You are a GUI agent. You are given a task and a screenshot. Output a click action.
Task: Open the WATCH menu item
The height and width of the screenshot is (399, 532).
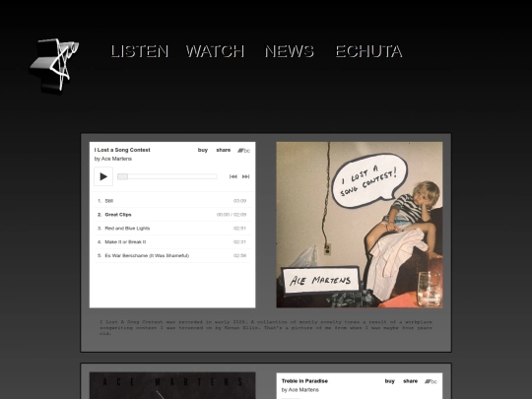pos(215,51)
